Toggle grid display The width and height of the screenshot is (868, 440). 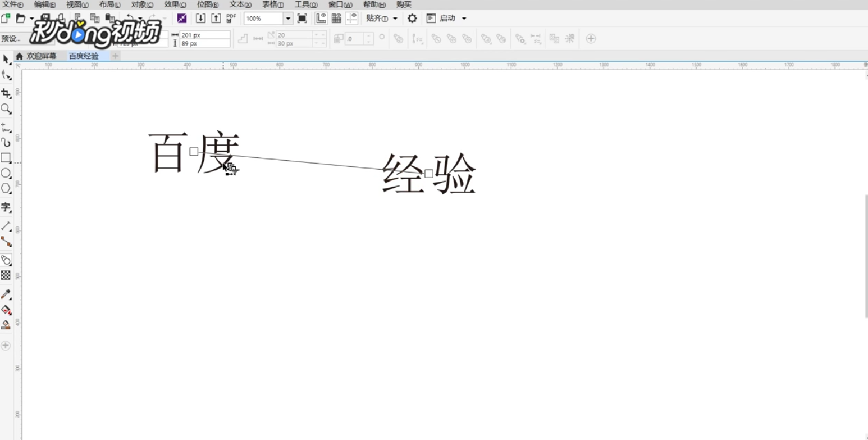click(336, 18)
